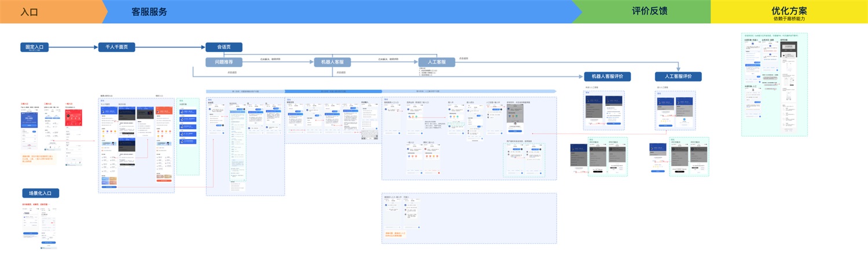
Task: Click the orange 入口 stage banner
Action: pyautogui.click(x=49, y=12)
